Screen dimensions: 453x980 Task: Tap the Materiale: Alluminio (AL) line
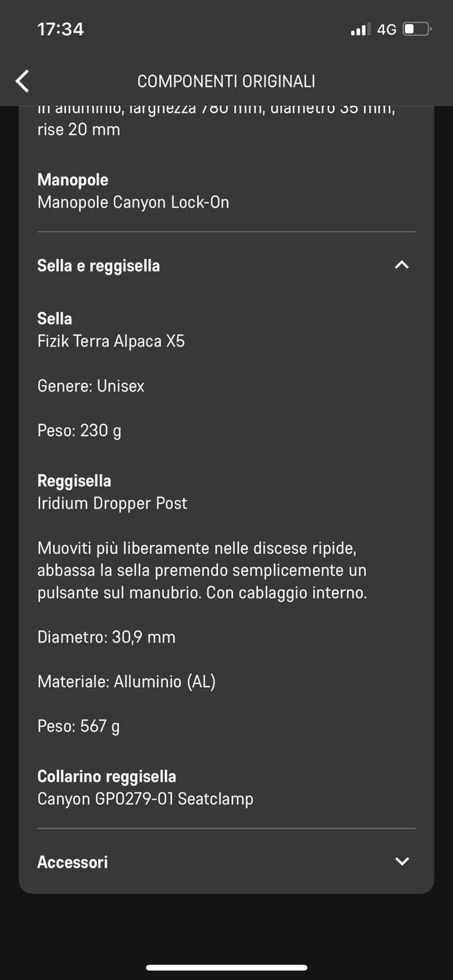click(126, 681)
